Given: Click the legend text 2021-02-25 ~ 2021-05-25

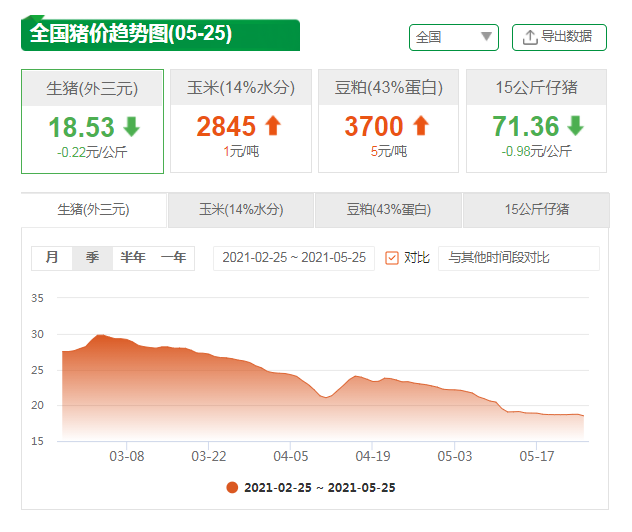Looking at the screenshot, I should (320, 488).
